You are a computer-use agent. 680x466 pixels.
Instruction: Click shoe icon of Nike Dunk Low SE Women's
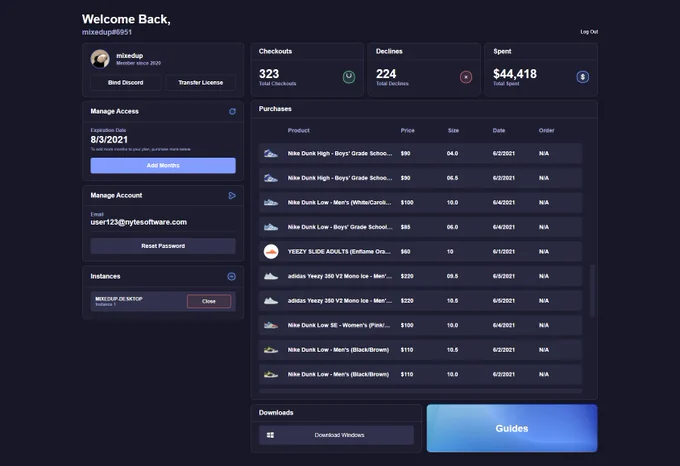click(271, 325)
